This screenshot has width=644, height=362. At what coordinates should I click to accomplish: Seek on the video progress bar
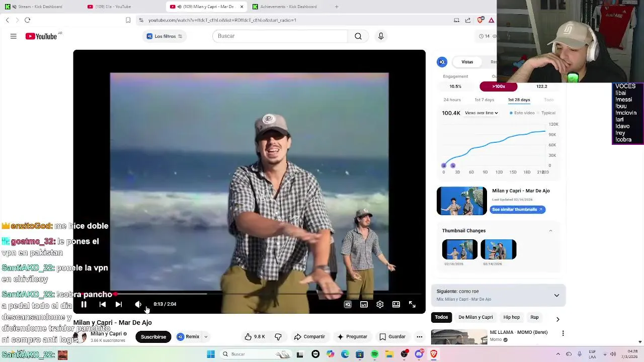[x=249, y=294]
